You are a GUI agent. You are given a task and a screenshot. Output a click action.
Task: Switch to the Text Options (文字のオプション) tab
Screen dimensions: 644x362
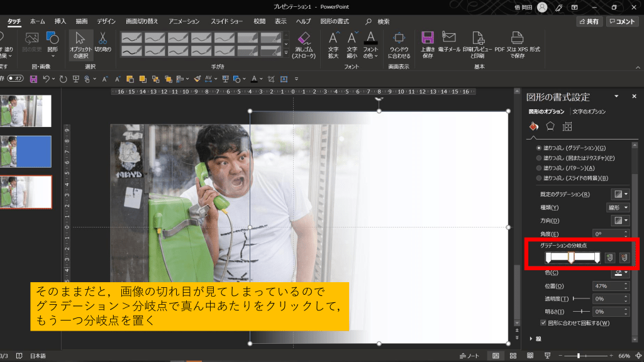click(589, 112)
